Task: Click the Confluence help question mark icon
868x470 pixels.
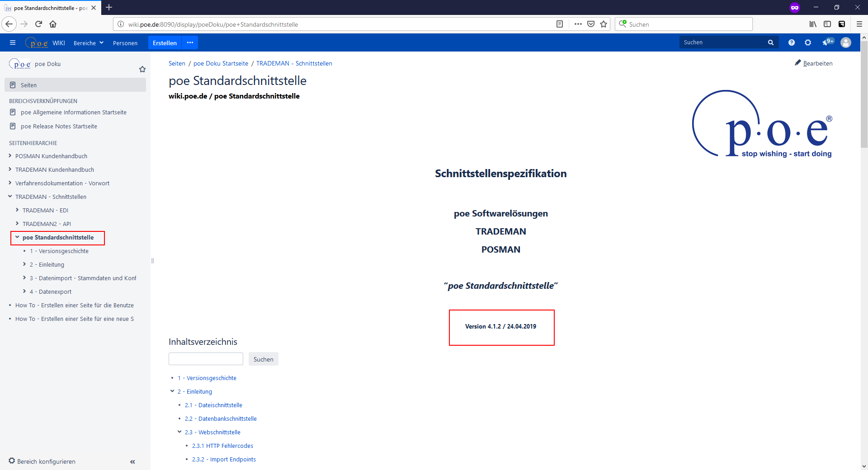Action: [791, 42]
